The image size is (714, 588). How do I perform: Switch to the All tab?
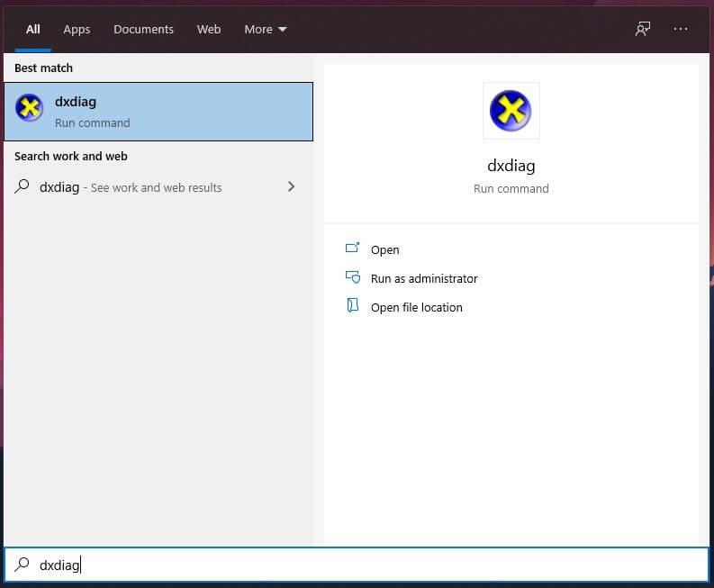(x=32, y=29)
